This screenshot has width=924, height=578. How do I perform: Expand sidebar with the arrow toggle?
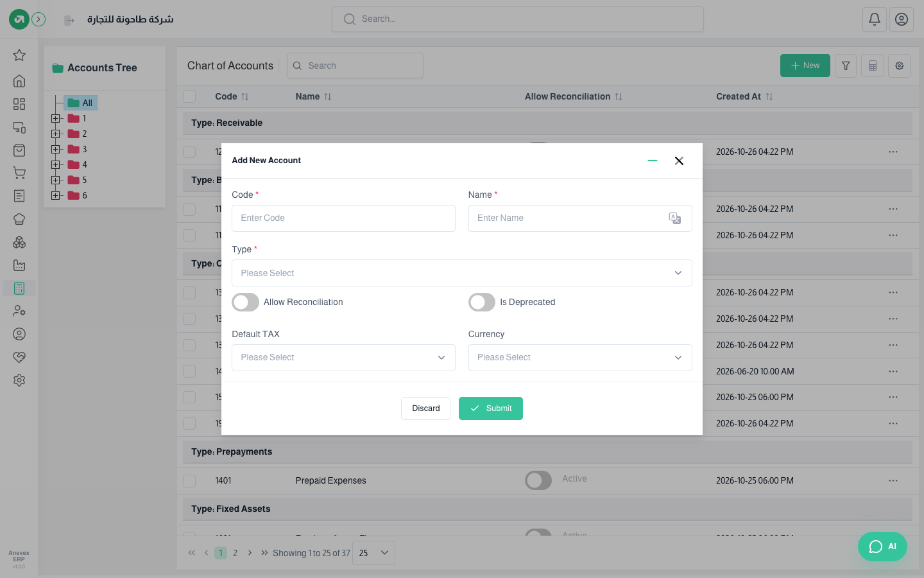coord(38,19)
